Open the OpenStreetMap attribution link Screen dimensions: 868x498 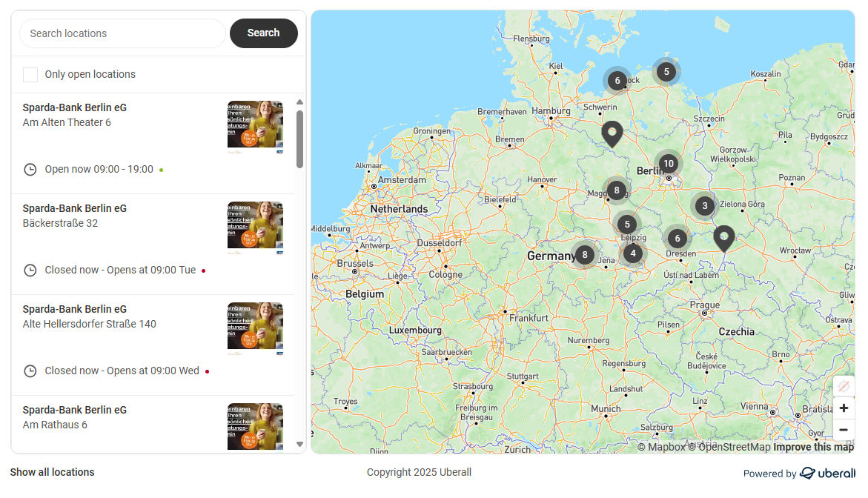pyautogui.click(x=729, y=447)
